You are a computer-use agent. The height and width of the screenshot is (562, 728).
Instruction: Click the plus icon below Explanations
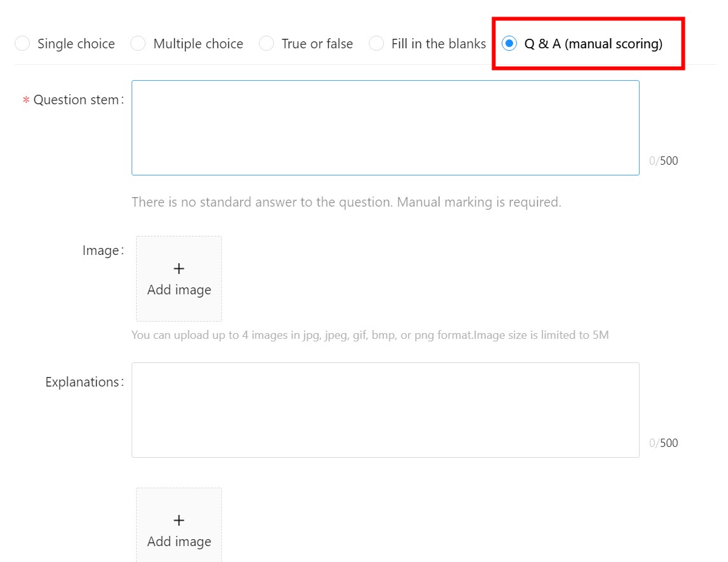click(x=179, y=520)
